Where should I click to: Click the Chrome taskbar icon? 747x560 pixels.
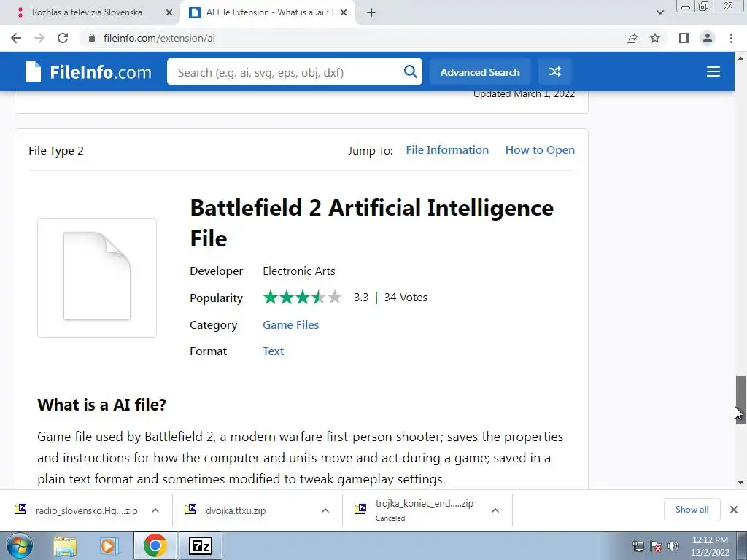(x=155, y=545)
